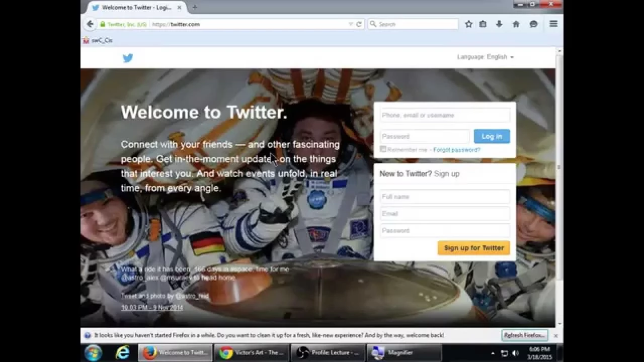Open the Language: English dropdown
The width and height of the screenshot is (644, 362).
point(486,57)
